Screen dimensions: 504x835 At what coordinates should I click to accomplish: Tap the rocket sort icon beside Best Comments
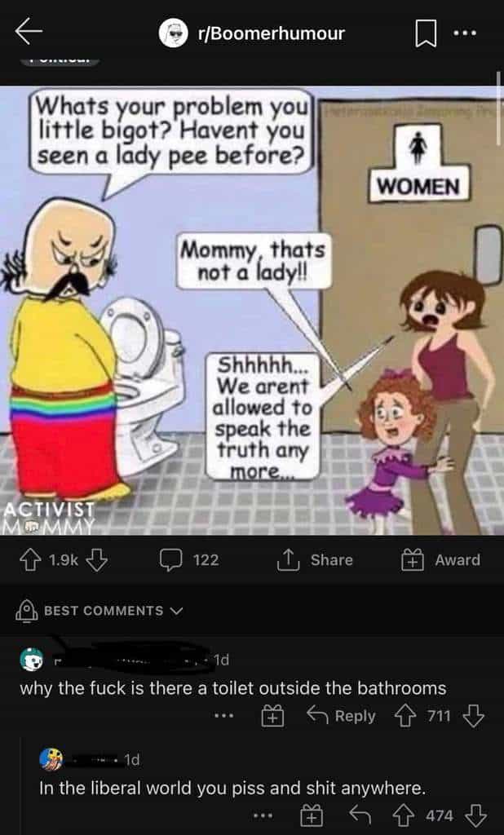click(x=26, y=612)
